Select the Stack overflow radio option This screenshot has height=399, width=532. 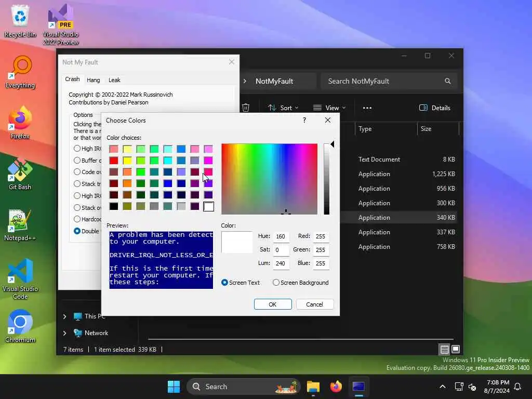tap(77, 207)
